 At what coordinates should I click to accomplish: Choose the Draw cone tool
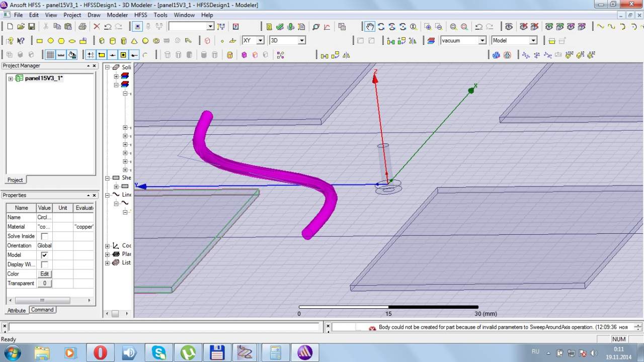134,41
